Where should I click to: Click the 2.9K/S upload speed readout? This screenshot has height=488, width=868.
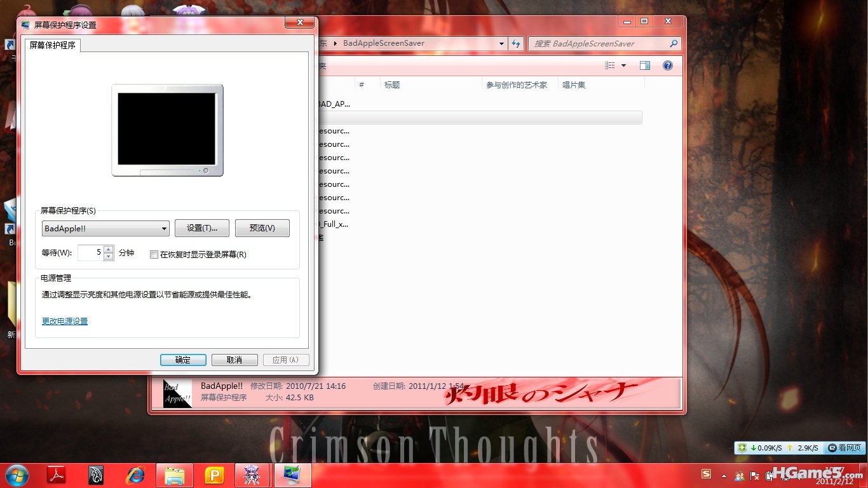click(x=808, y=448)
